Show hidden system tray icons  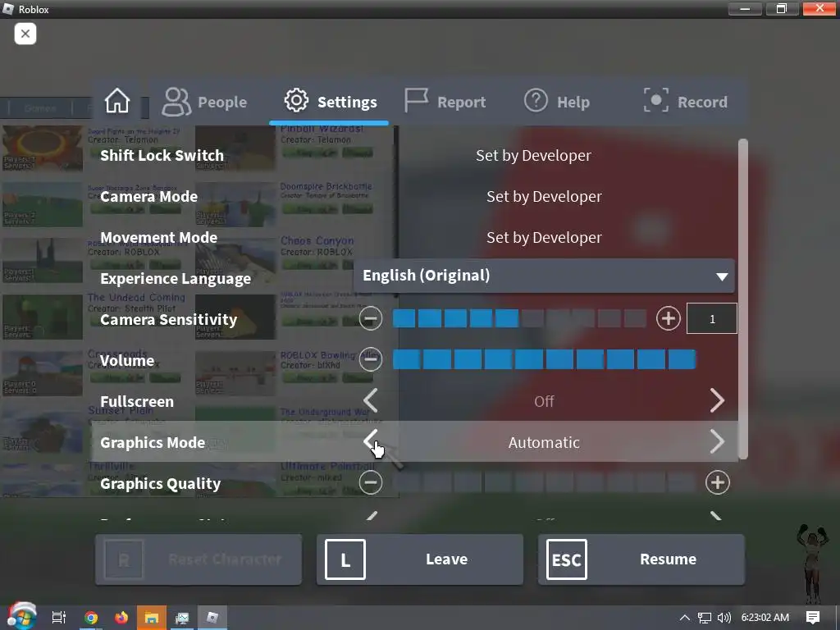685,618
